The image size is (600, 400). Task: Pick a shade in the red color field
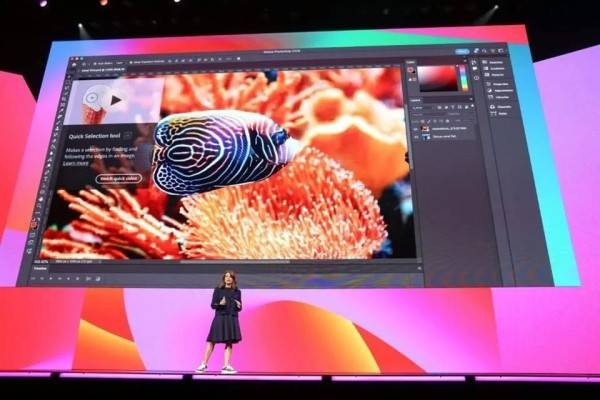438,78
